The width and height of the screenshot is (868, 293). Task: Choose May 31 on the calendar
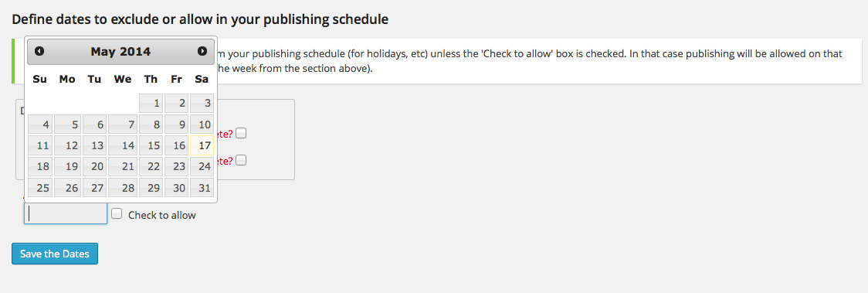pos(202,188)
